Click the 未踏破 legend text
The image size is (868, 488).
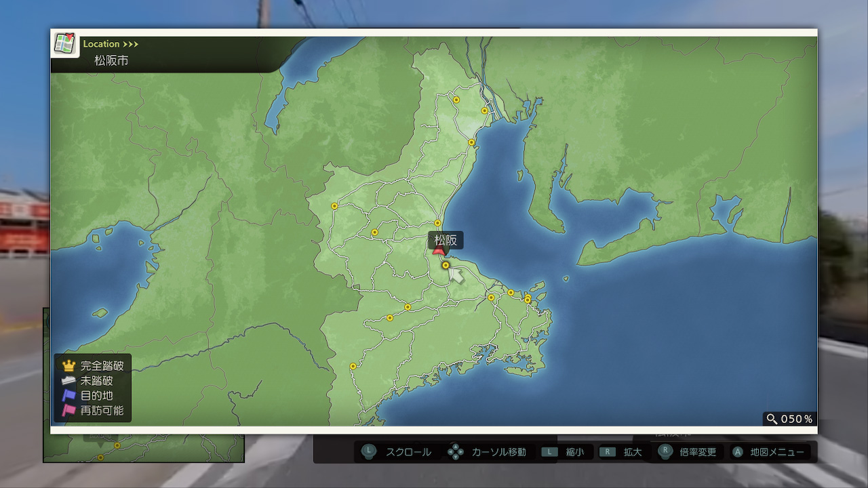click(x=96, y=381)
